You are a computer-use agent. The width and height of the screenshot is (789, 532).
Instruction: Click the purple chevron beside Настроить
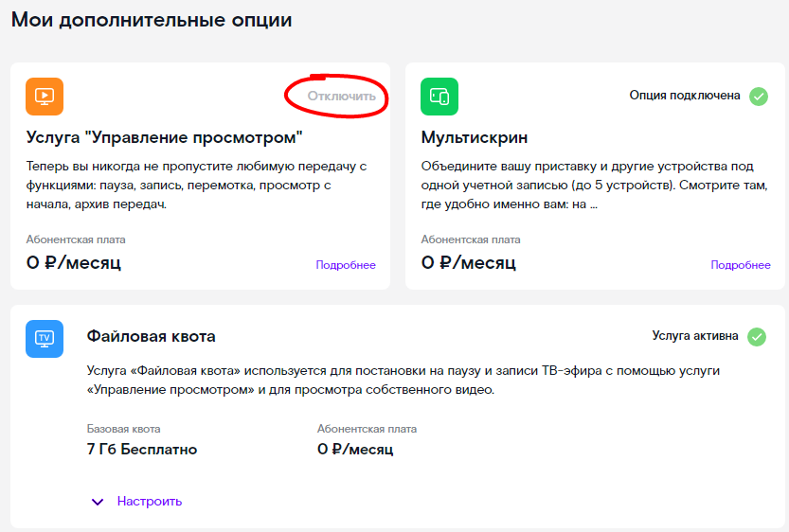98,502
